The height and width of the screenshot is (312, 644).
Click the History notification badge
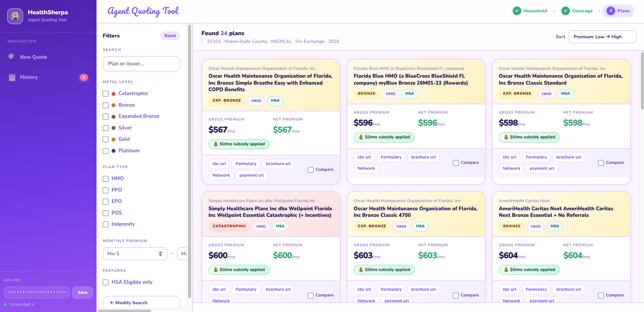[84, 77]
